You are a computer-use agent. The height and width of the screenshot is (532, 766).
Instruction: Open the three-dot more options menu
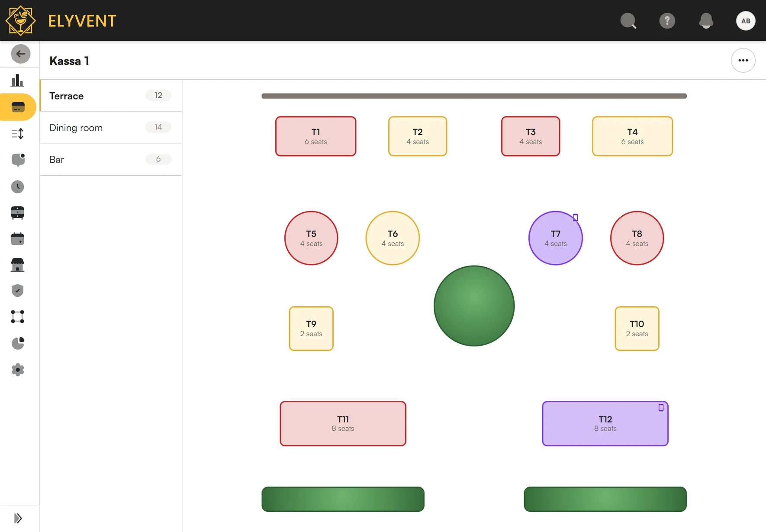743,61
